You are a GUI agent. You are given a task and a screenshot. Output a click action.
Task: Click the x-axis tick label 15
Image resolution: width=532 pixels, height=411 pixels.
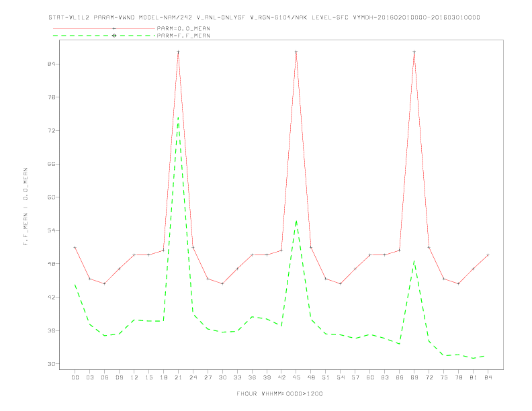149,377
